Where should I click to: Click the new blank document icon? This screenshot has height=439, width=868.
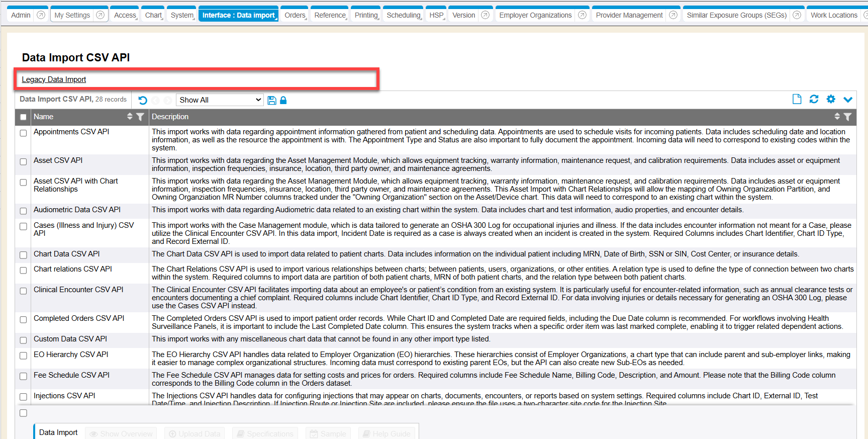tap(797, 99)
